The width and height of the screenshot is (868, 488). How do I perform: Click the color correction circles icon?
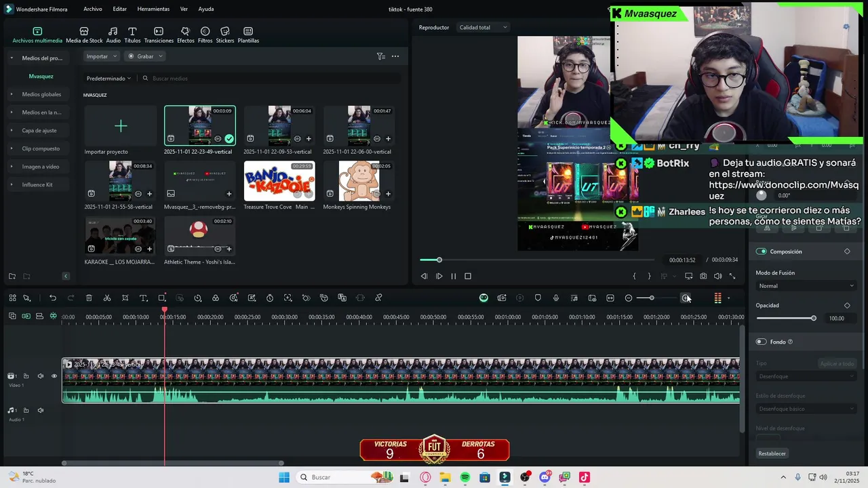click(x=216, y=298)
